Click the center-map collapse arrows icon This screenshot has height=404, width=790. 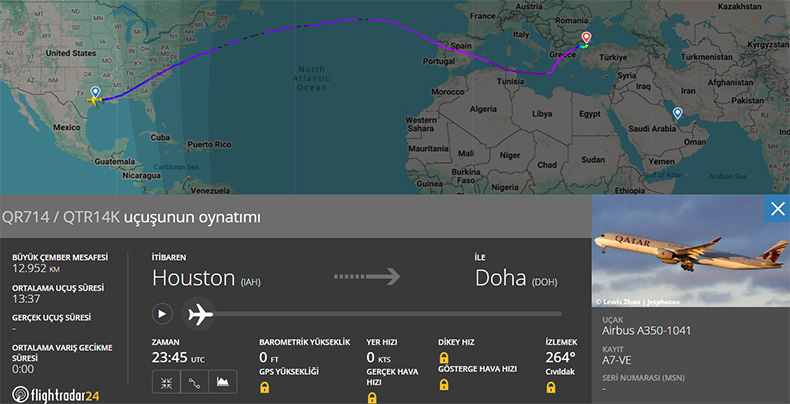pyautogui.click(x=165, y=382)
